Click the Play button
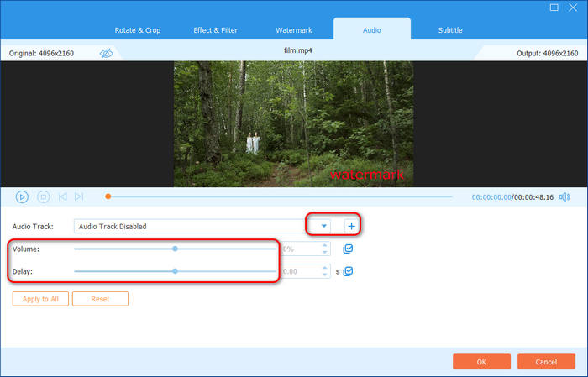The width and height of the screenshot is (588, 377). coord(22,196)
